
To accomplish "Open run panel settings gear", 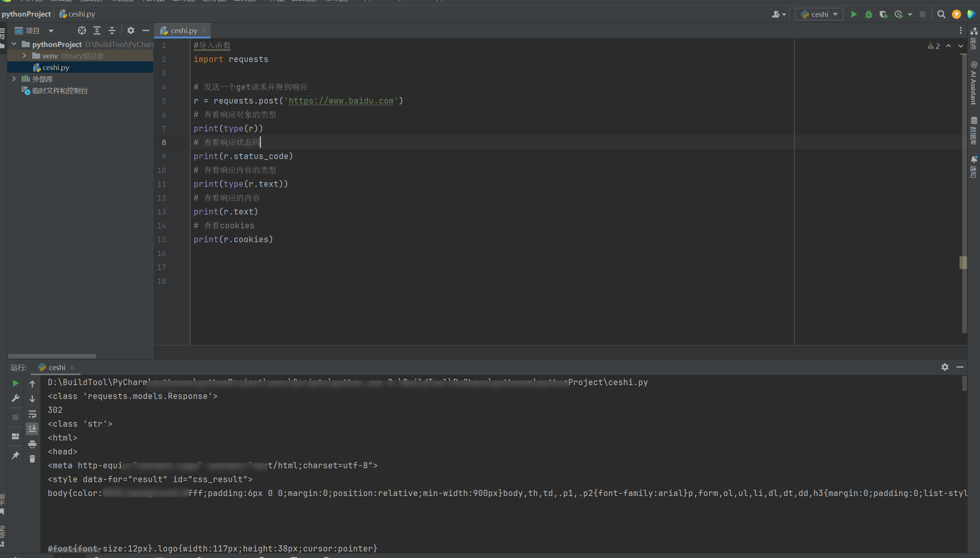I will pyautogui.click(x=945, y=367).
